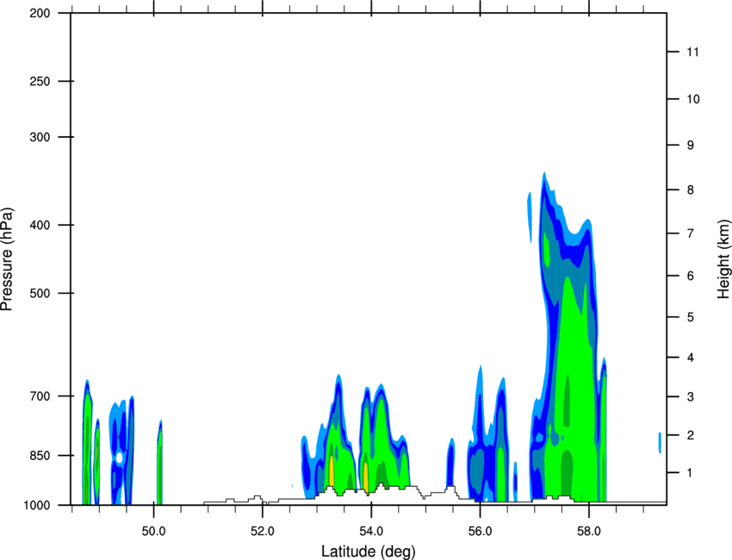Click the 9 km height label
732x560 pixels.
tap(691, 146)
